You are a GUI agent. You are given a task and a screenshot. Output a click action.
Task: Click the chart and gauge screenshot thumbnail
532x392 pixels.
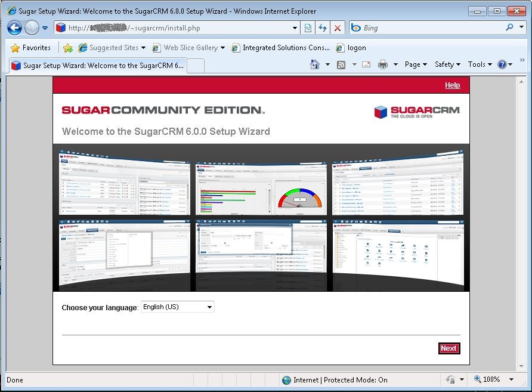pyautogui.click(x=261, y=189)
